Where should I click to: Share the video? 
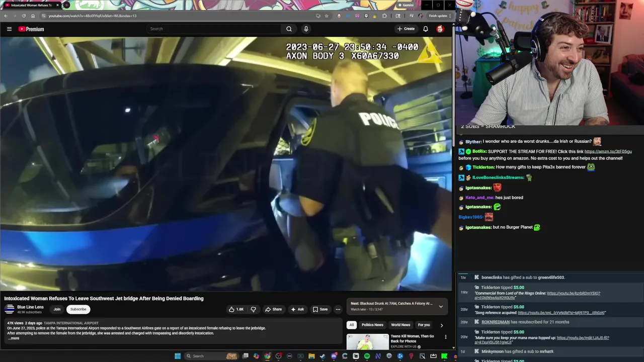[x=273, y=309]
